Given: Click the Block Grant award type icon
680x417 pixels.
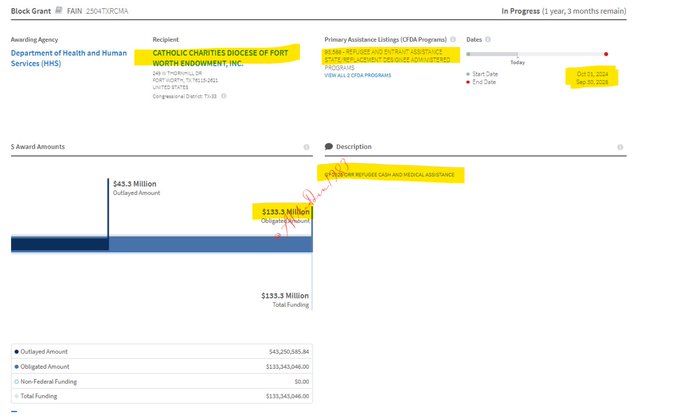Looking at the screenshot, I should point(60,9).
